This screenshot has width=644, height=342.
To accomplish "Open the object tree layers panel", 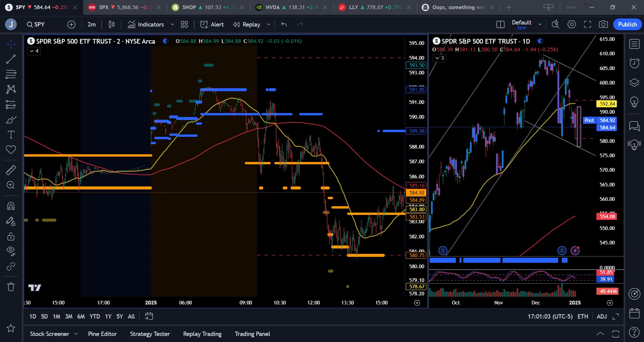I will coord(634,82).
